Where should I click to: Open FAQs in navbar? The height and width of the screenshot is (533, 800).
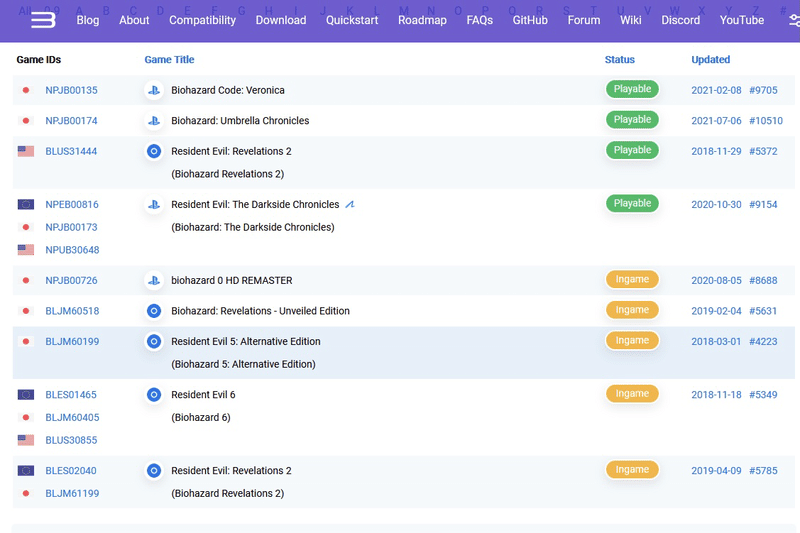point(480,20)
